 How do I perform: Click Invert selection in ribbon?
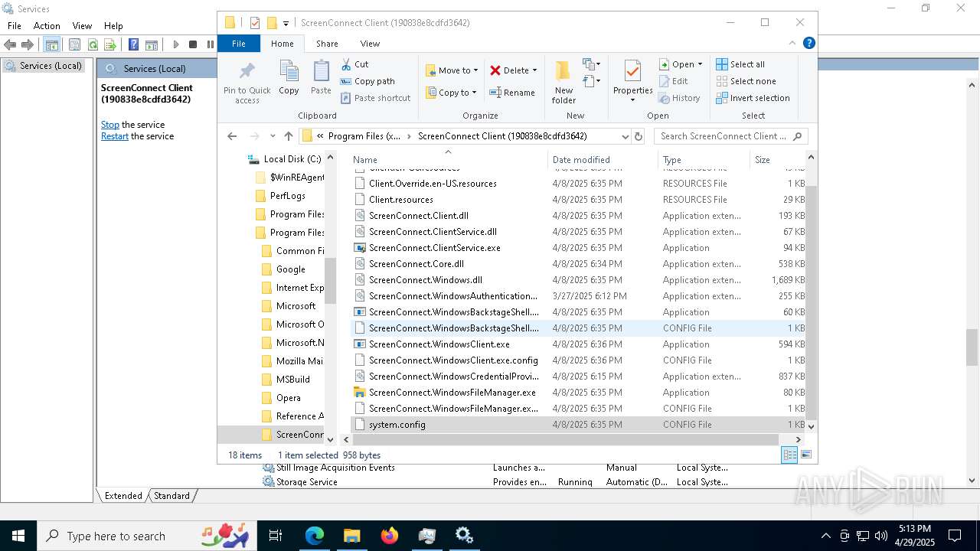point(753,98)
